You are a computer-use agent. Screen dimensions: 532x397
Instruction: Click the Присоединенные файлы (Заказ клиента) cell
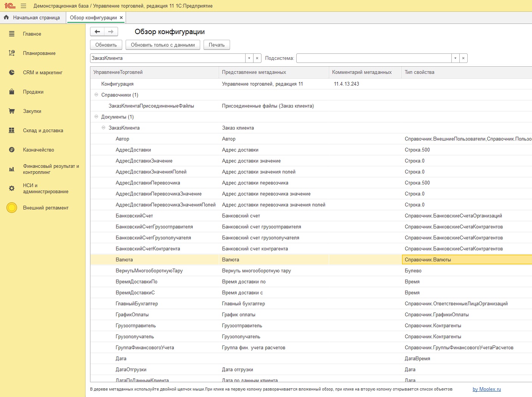(274, 106)
